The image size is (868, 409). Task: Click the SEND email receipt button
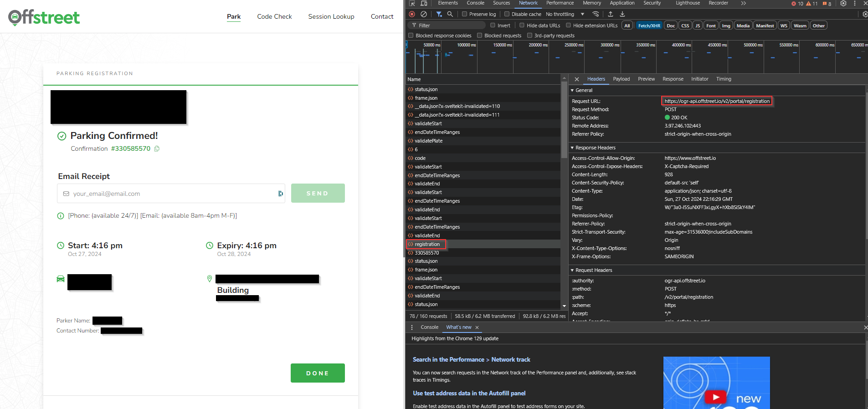tap(318, 193)
